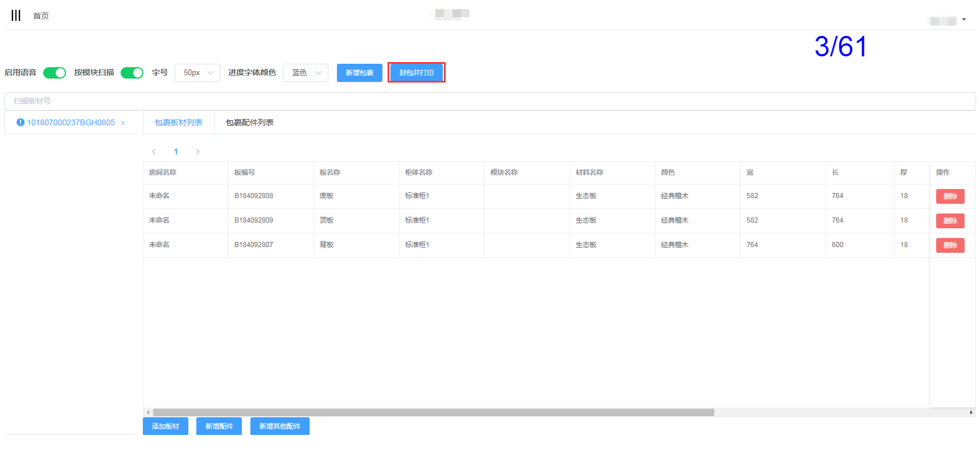Focus the 扫描板材号 input field
The width and height of the screenshot is (980, 460).
(x=489, y=101)
